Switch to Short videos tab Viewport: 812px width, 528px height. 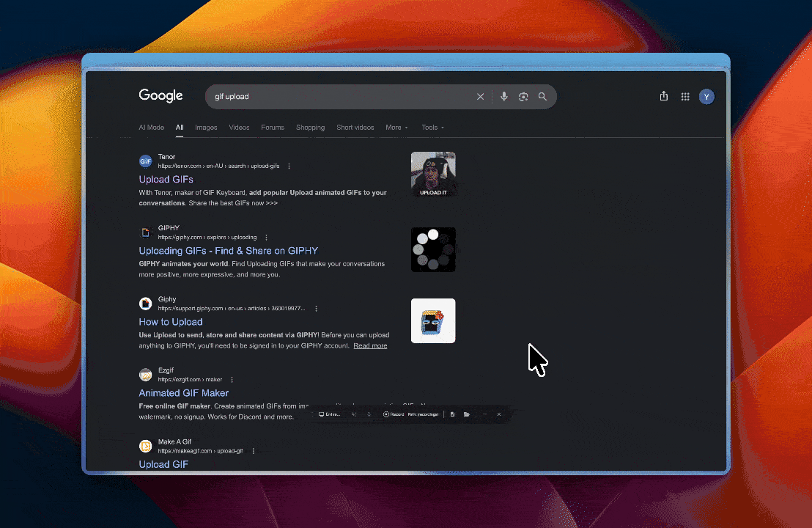355,128
